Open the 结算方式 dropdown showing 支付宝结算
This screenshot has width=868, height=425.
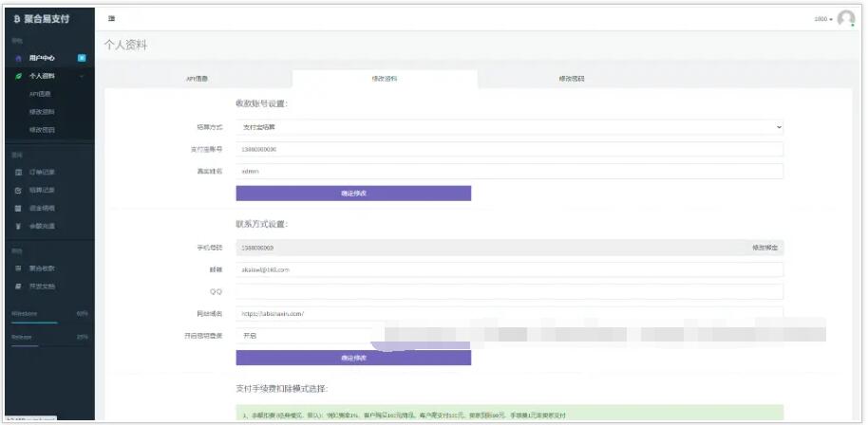point(509,127)
